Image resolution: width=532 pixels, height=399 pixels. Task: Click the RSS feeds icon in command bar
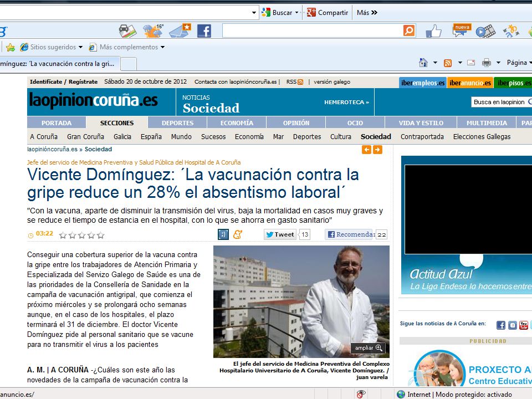click(x=448, y=63)
